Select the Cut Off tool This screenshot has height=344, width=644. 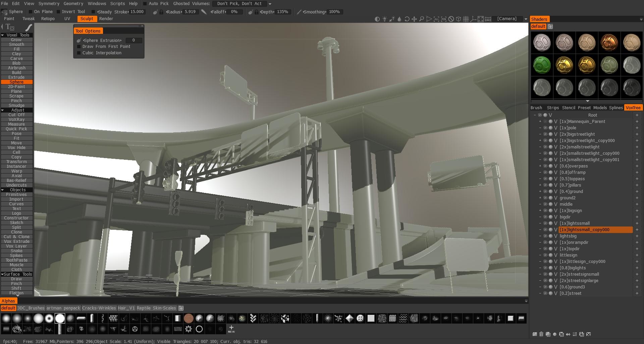16,115
